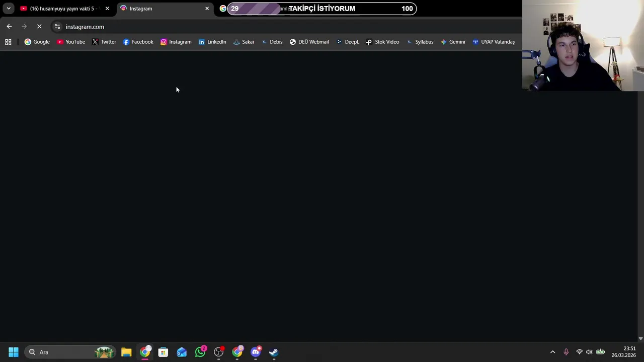
Task: Open the Debis bookmark
Action: [272, 42]
